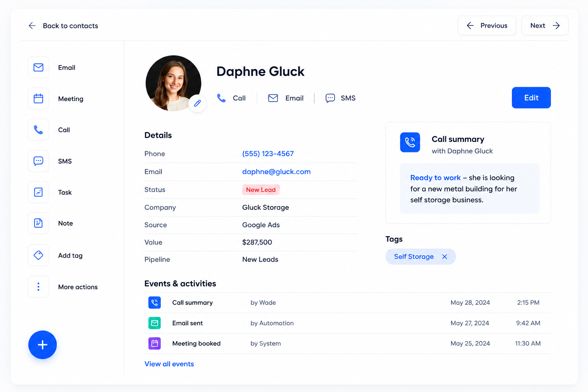
Task: Click the Call summary event title
Action: [x=193, y=302]
